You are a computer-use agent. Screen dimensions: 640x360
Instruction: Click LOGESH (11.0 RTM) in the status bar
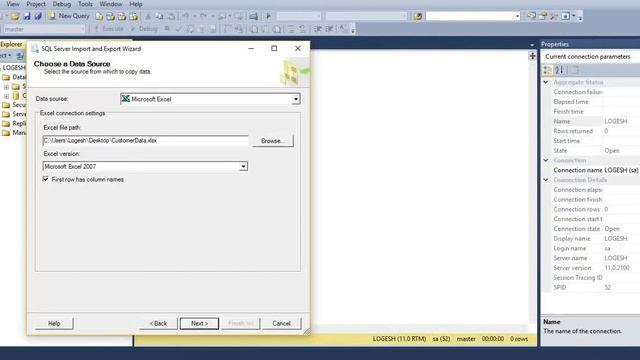pos(399,339)
